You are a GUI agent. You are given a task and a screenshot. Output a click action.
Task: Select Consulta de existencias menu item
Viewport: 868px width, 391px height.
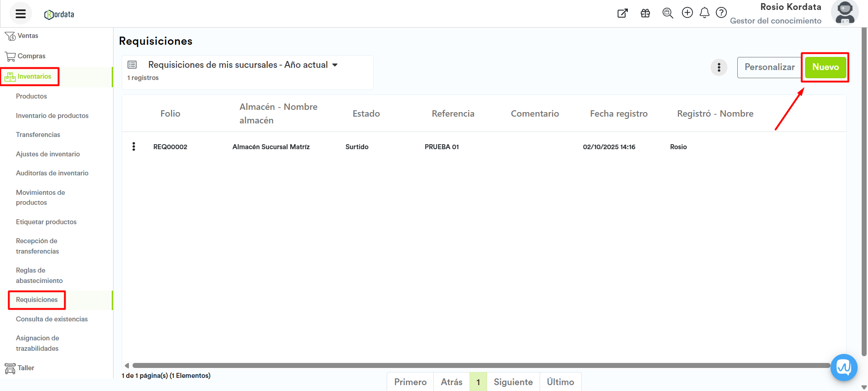tap(52, 319)
